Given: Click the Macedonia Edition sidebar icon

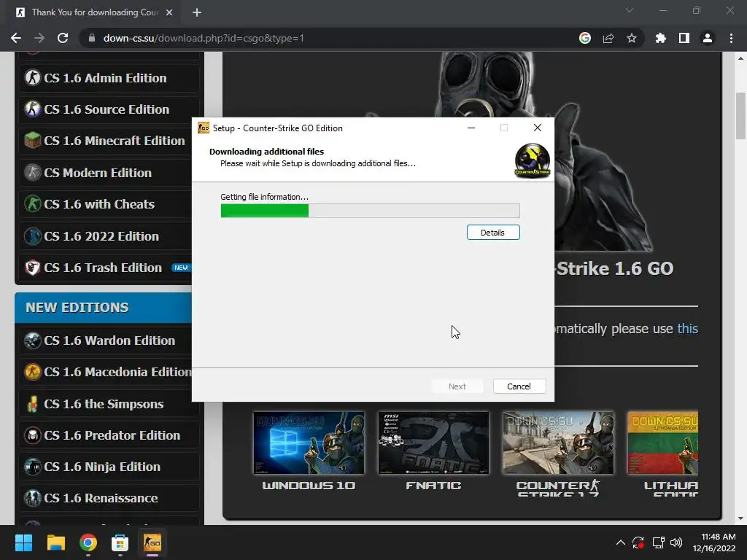Looking at the screenshot, I should pos(32,372).
